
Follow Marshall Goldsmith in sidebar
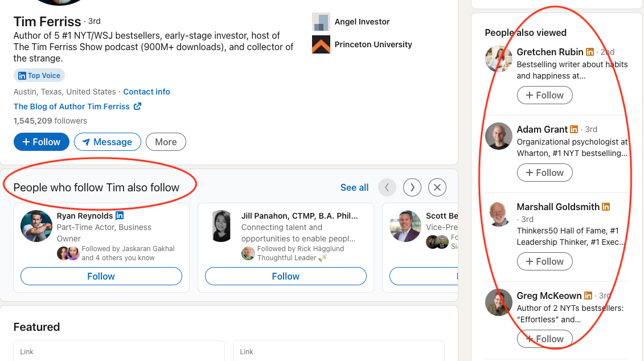point(544,261)
